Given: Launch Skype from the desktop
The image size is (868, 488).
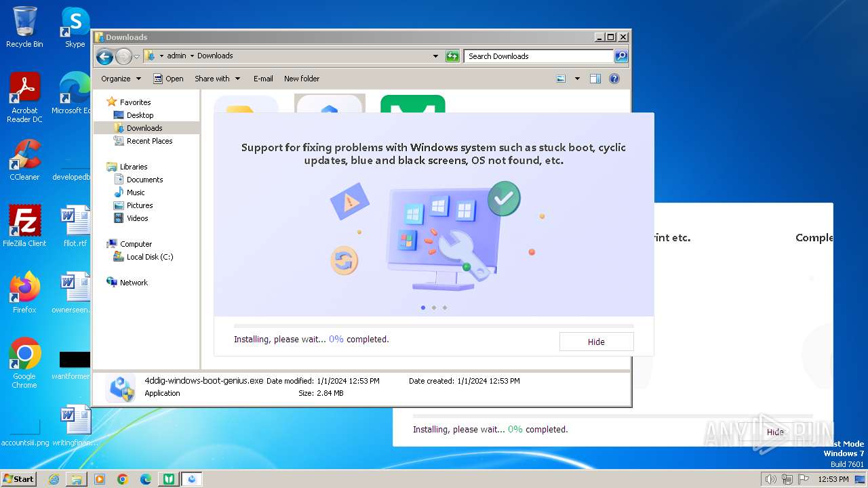Looking at the screenshot, I should (x=75, y=27).
